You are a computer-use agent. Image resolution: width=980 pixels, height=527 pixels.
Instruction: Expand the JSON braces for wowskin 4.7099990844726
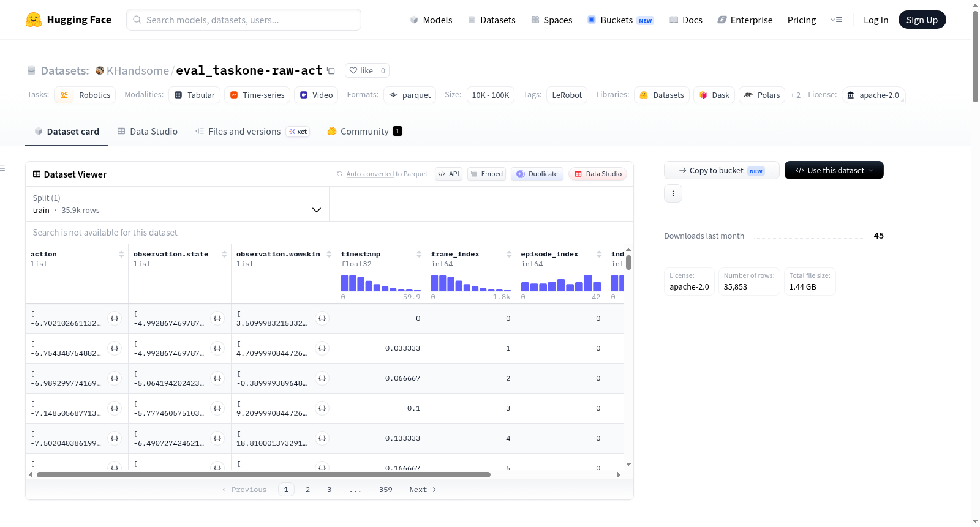[x=322, y=348]
